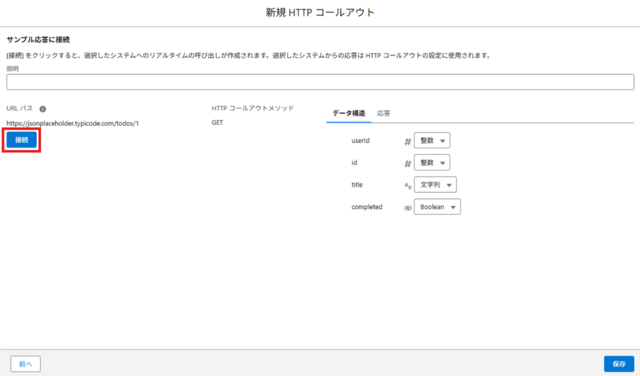
Task: Switch to the データ構造 tab
Action: click(349, 113)
